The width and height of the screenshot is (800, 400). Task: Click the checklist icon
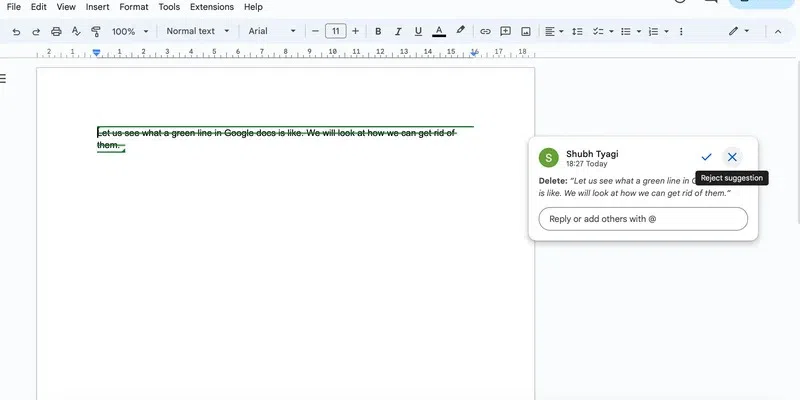pos(598,32)
